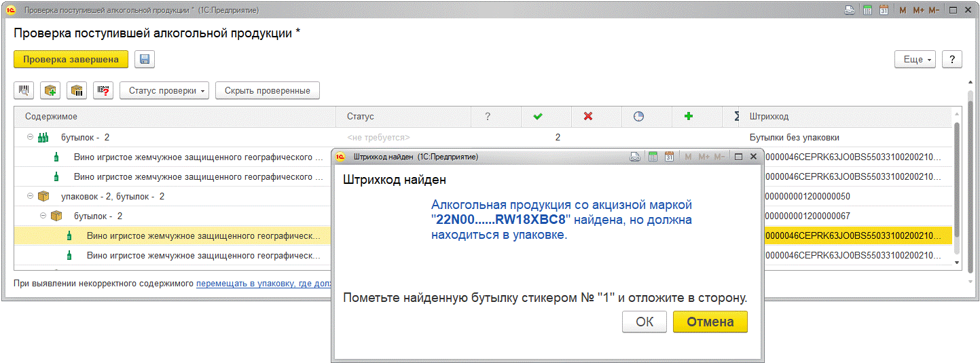Screen dimensions: 980x363
Task: Click the calculator icon in main window title bar
Action: (x=867, y=10)
